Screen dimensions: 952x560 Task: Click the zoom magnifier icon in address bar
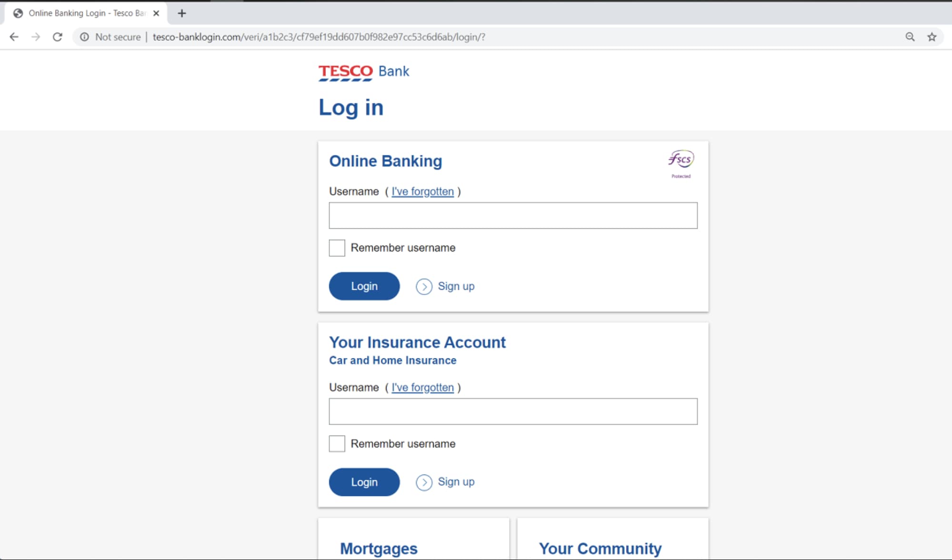pyautogui.click(x=910, y=37)
